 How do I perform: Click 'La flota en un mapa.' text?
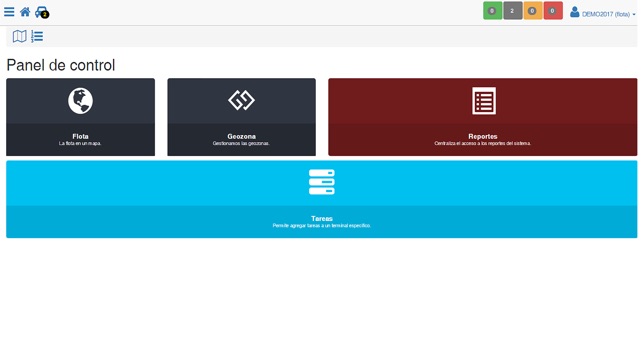pyautogui.click(x=80, y=143)
